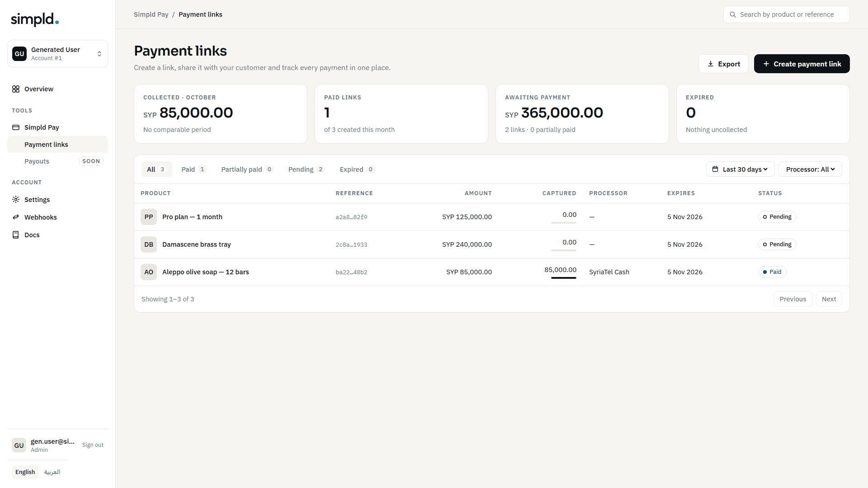Viewport: 868px width, 488px height.
Task: Open Payment links in sidebar
Action: click(57, 145)
